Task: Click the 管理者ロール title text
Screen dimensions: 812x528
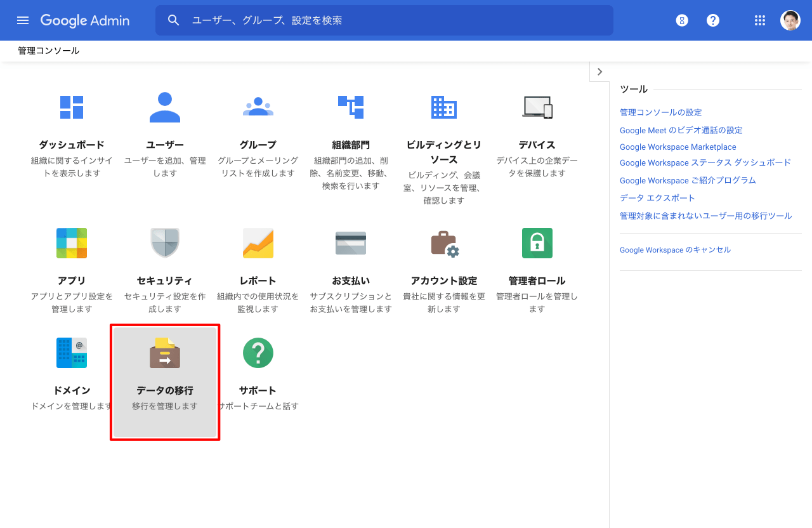Action: (x=537, y=280)
